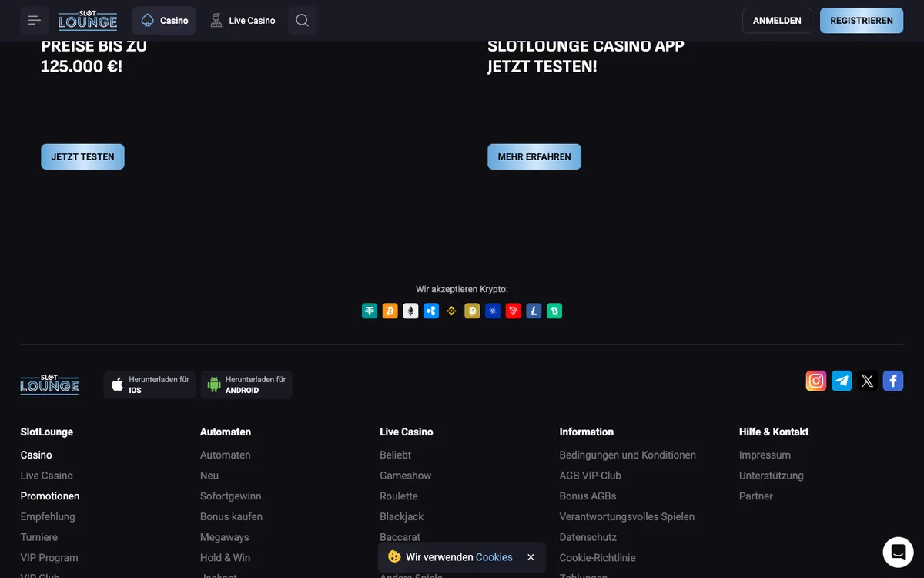Select the Casino tab in the top navigation

(x=164, y=21)
